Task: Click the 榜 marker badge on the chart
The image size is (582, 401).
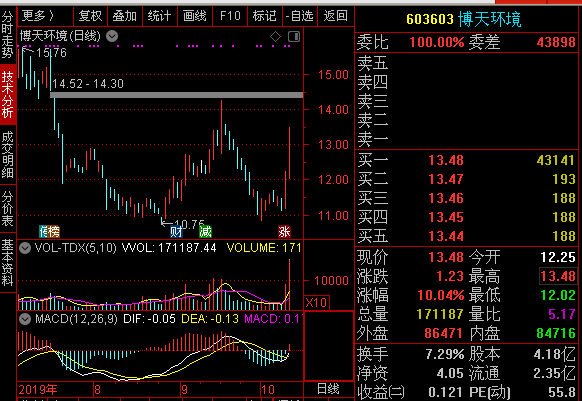Action: pyautogui.click(x=52, y=232)
